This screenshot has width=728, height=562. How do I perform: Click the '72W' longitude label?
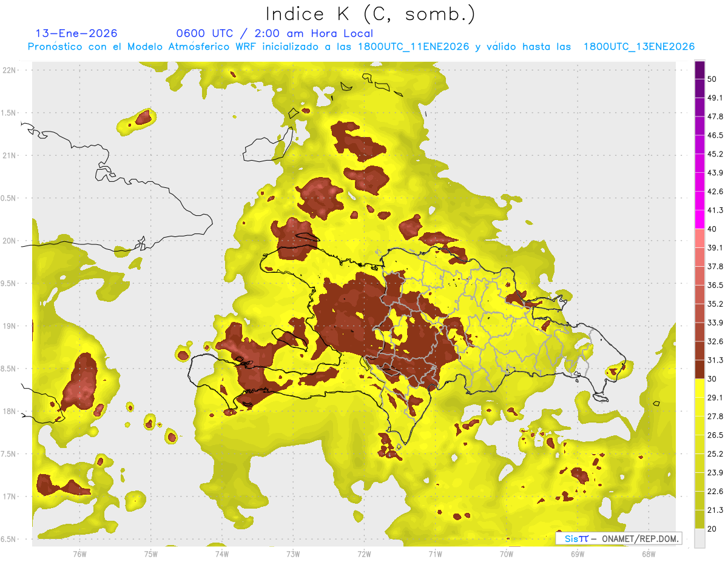364,554
